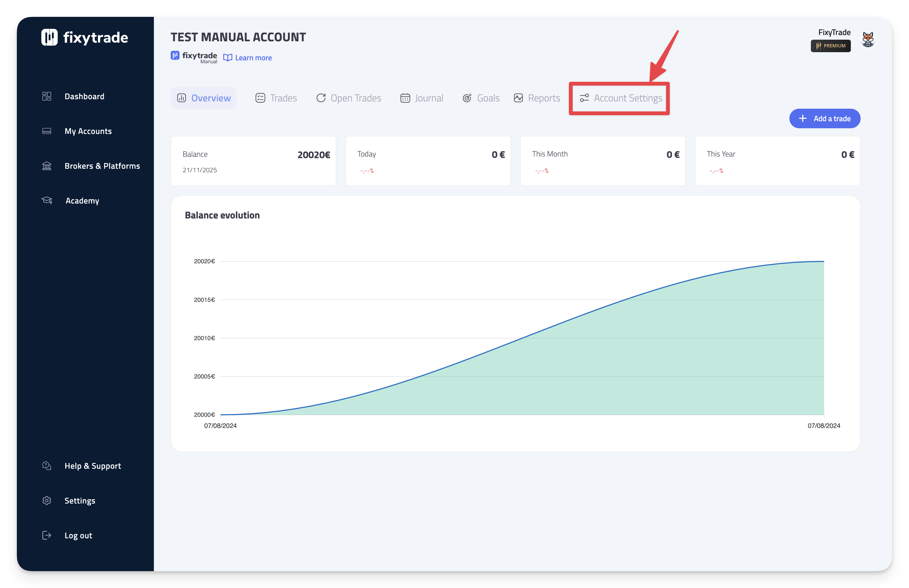Click the Brokers & Platforms bank icon
Viewport: 909px width, 588px height.
(x=46, y=166)
